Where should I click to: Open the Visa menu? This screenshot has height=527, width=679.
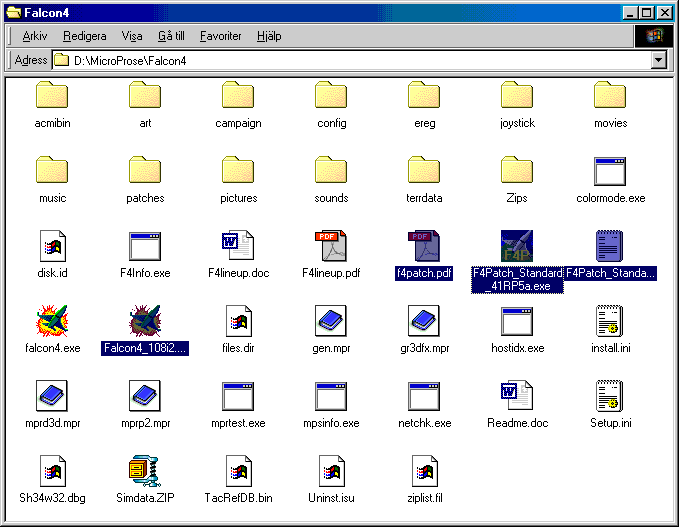[x=132, y=36]
